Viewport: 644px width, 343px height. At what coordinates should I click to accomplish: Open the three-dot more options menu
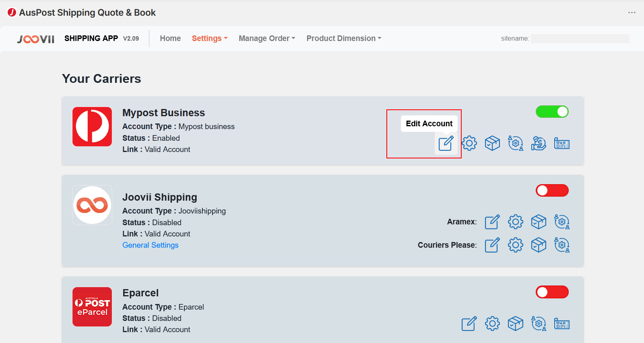pos(632,12)
